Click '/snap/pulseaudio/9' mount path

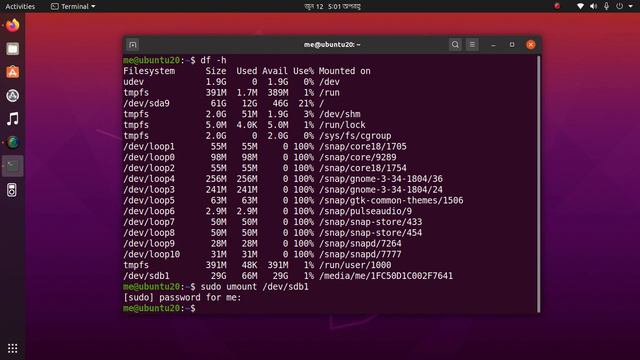pos(365,211)
